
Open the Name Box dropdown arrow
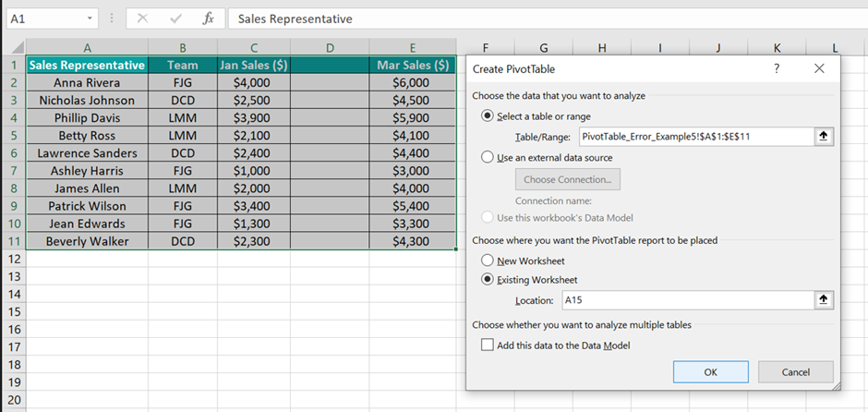point(90,18)
